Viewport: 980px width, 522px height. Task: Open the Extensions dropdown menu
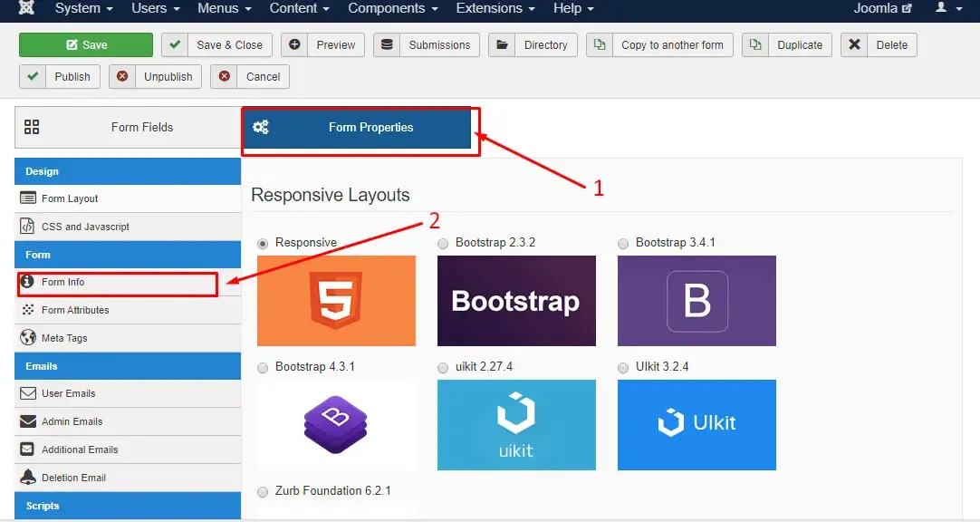(x=495, y=8)
